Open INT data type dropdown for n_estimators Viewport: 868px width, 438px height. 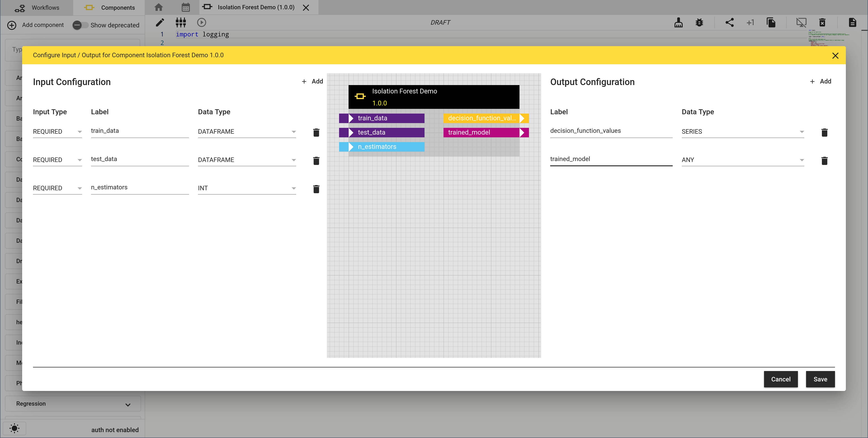click(247, 188)
